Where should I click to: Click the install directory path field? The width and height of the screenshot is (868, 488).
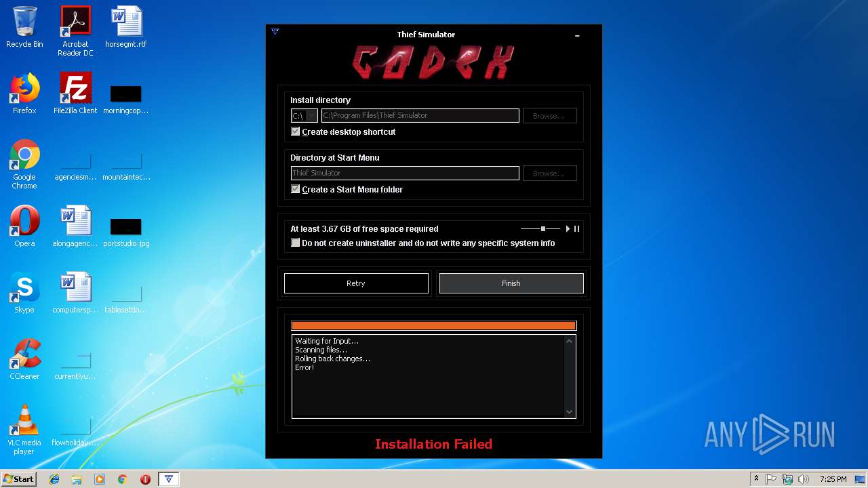click(420, 116)
